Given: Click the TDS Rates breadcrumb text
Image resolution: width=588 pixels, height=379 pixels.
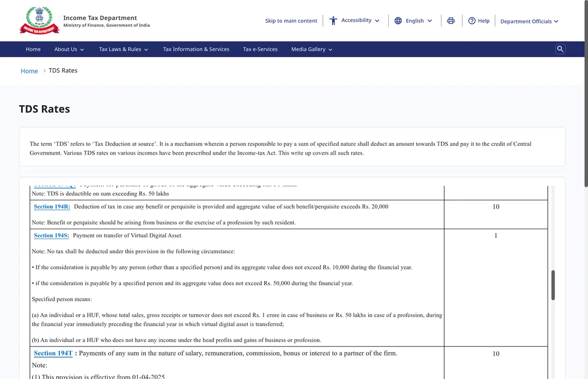Looking at the screenshot, I should click(x=63, y=71).
